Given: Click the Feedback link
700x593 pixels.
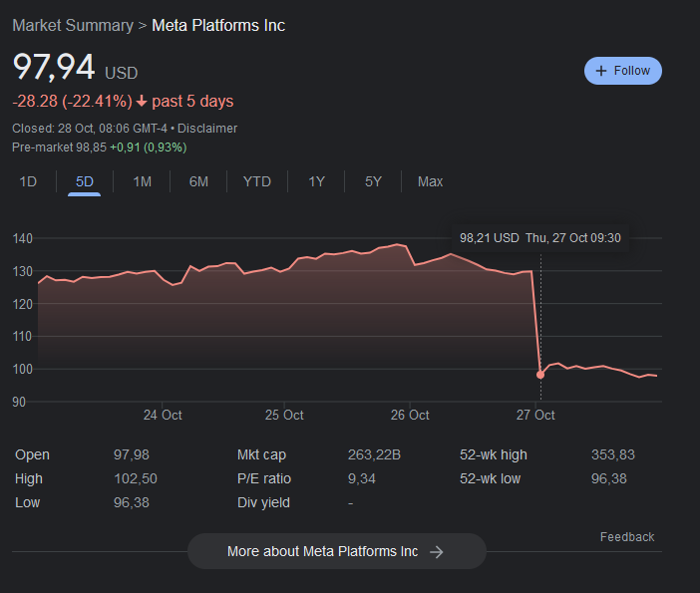Looking at the screenshot, I should (627, 537).
